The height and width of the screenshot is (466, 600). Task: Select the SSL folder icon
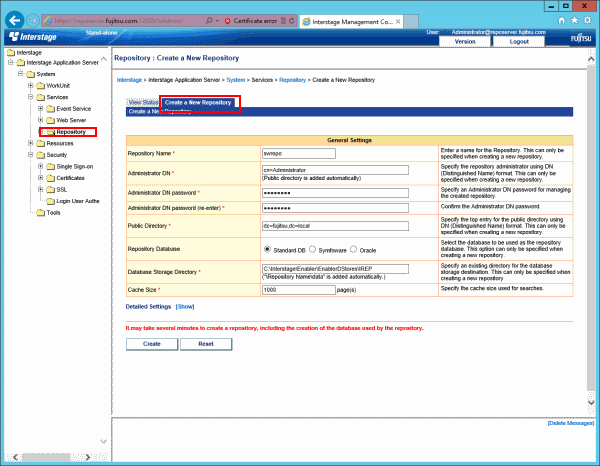point(51,190)
